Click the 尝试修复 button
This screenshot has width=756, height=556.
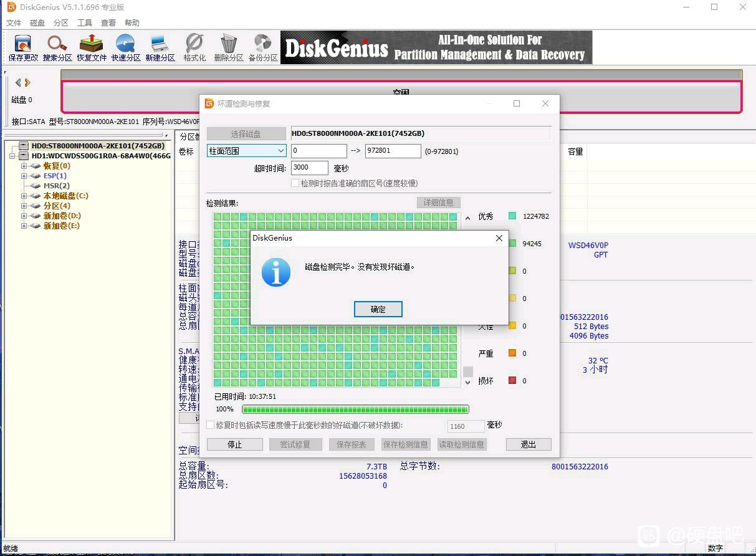[295, 444]
